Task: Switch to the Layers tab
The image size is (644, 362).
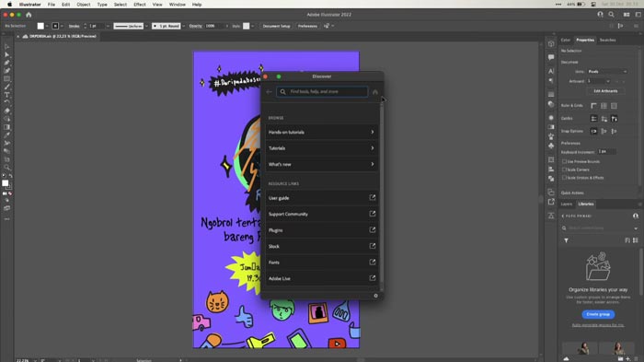Action: point(567,204)
